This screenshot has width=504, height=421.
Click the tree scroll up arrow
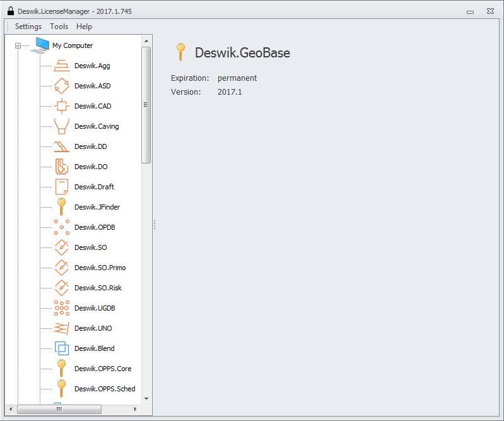click(x=146, y=41)
